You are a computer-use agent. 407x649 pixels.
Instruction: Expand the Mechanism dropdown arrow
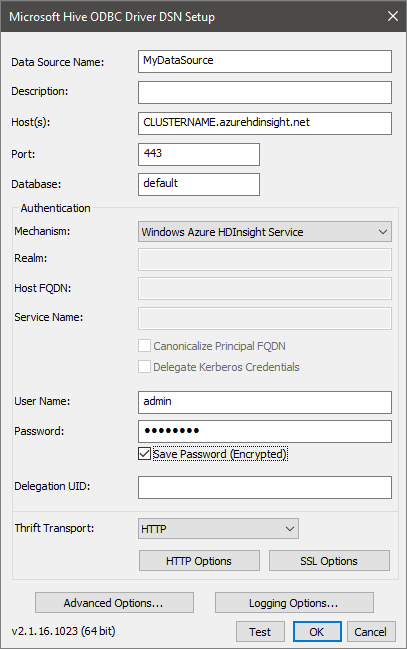pyautogui.click(x=383, y=232)
